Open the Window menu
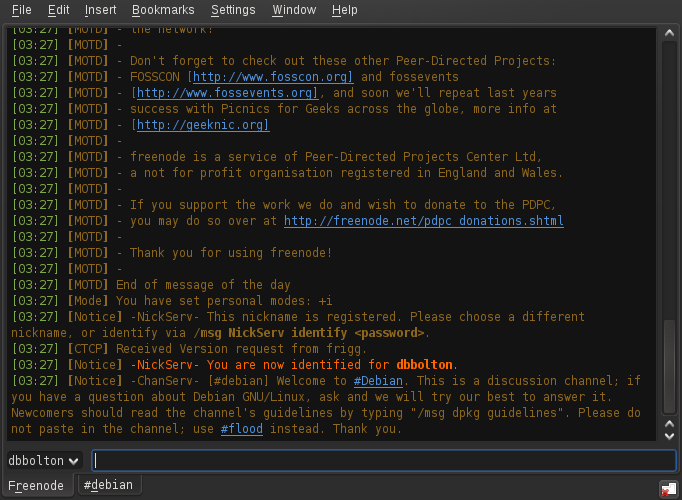Screen dimensions: 682x500 (294, 10)
